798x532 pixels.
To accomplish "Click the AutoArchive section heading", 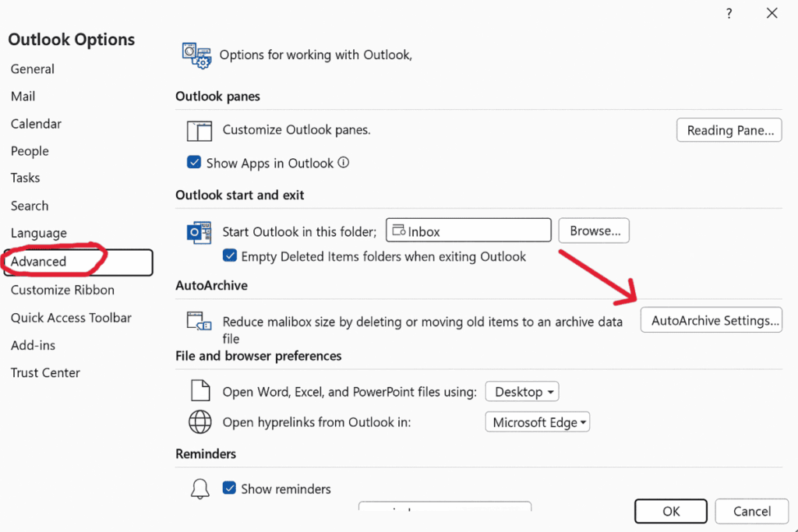I will [212, 285].
